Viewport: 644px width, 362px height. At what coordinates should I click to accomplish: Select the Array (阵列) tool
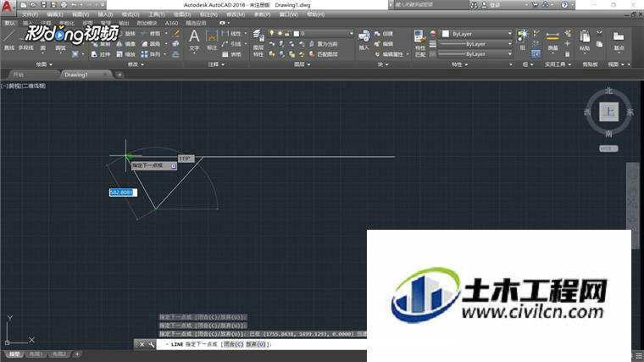[151, 54]
